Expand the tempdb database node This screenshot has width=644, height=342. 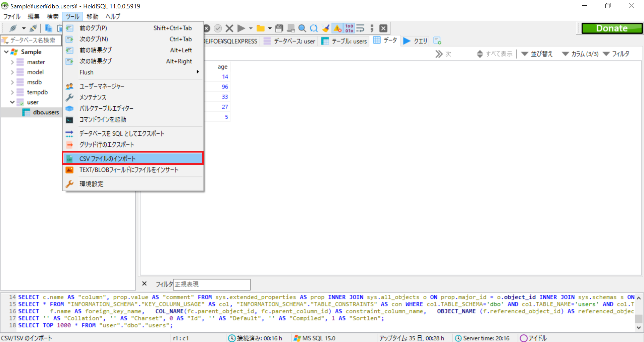click(x=12, y=93)
